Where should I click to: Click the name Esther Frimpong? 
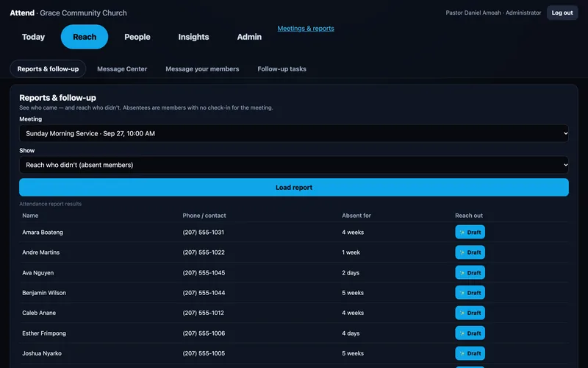pyautogui.click(x=44, y=333)
